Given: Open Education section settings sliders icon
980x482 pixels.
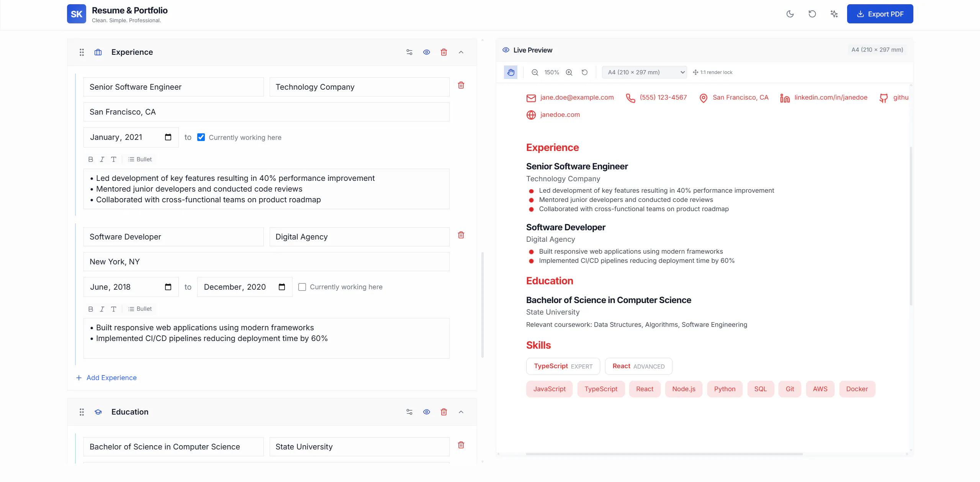Looking at the screenshot, I should tap(409, 412).
